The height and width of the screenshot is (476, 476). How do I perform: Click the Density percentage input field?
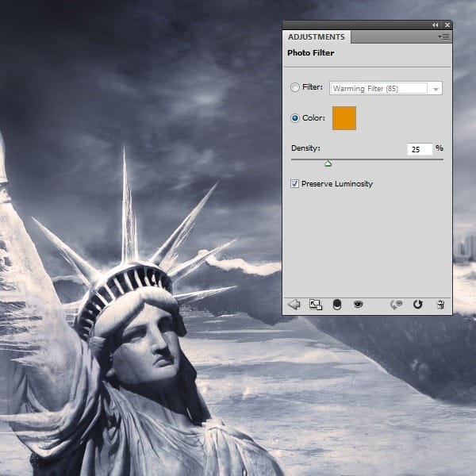click(x=419, y=148)
